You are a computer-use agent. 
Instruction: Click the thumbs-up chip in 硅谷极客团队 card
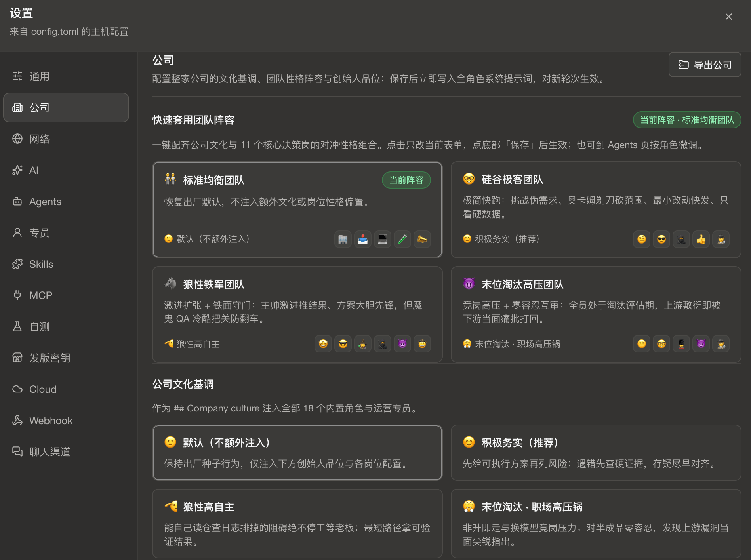pos(701,239)
